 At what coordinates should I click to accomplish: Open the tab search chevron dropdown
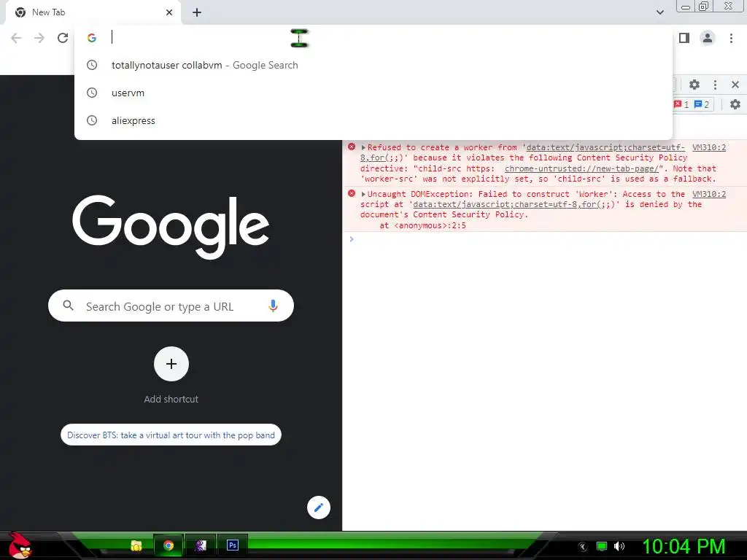(659, 12)
